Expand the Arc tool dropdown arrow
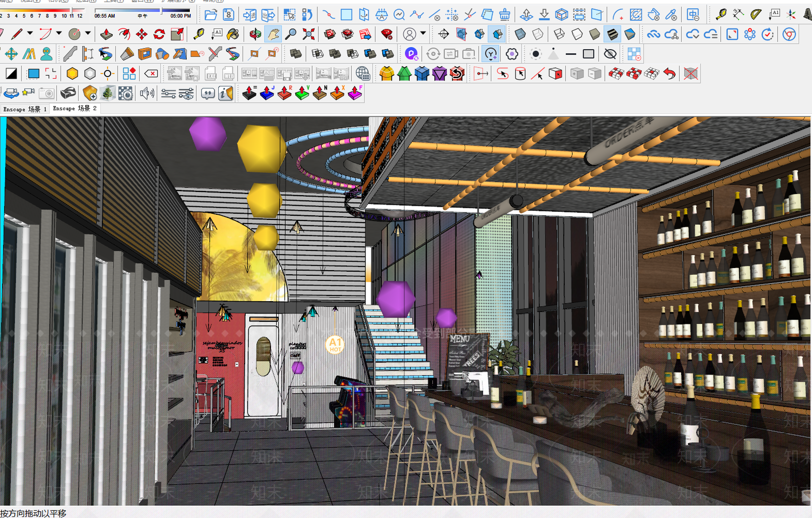Viewport: 812px width, 518px height. (59, 34)
